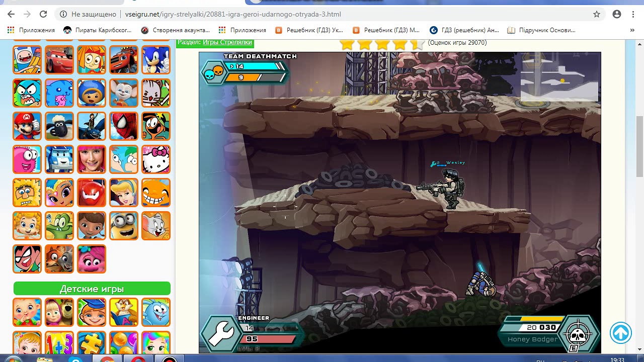The height and width of the screenshot is (362, 644).
Task: Bookmark this page with the star icon
Action: pos(597,14)
